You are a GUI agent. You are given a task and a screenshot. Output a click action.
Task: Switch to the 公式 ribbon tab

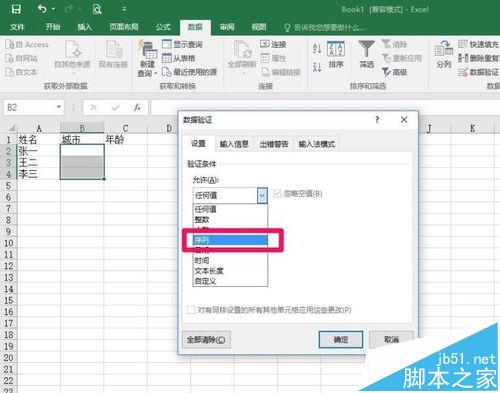pyautogui.click(x=163, y=27)
